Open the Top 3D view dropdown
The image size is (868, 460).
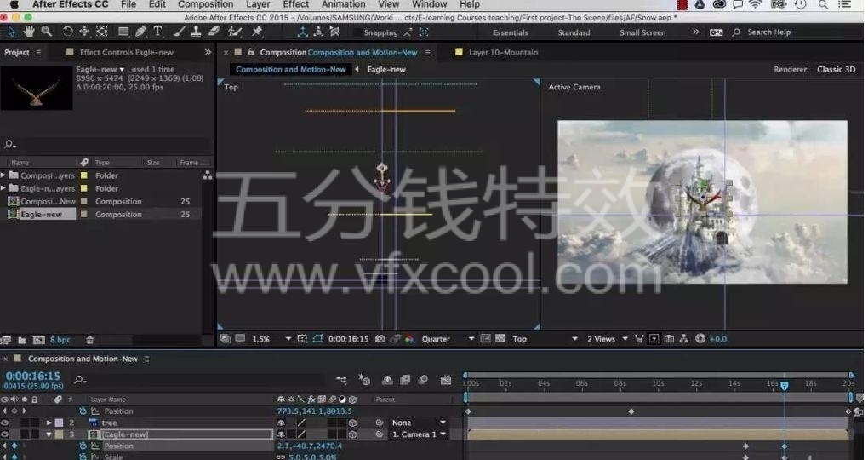545,339
